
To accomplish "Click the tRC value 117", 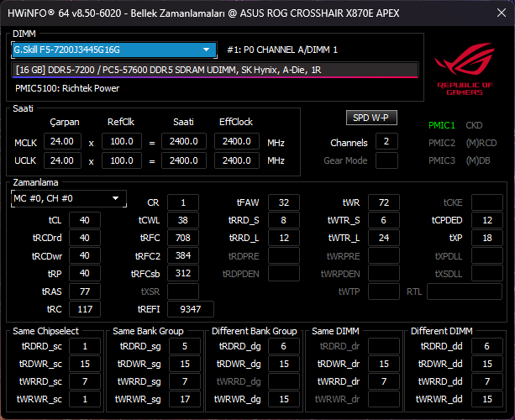I will coord(84,309).
